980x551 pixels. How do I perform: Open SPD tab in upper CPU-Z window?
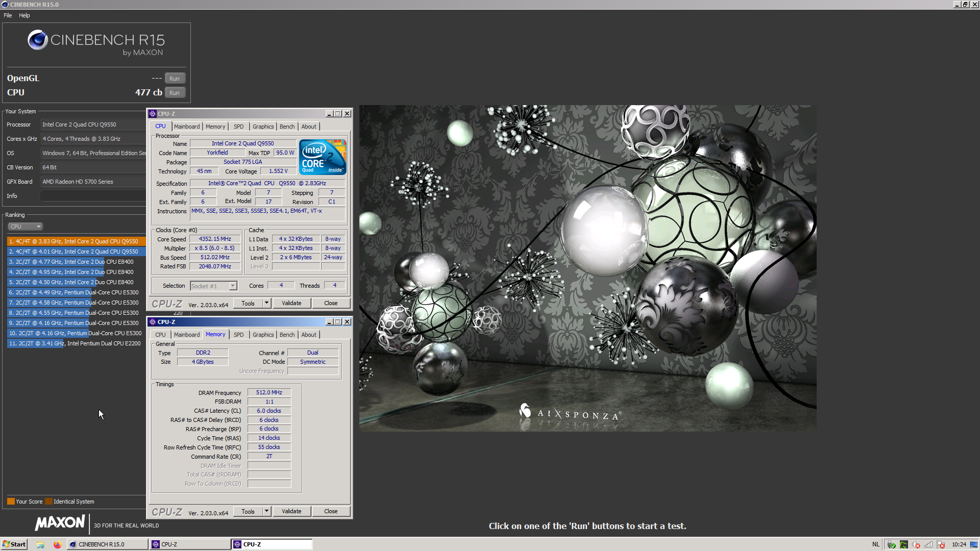239,127
